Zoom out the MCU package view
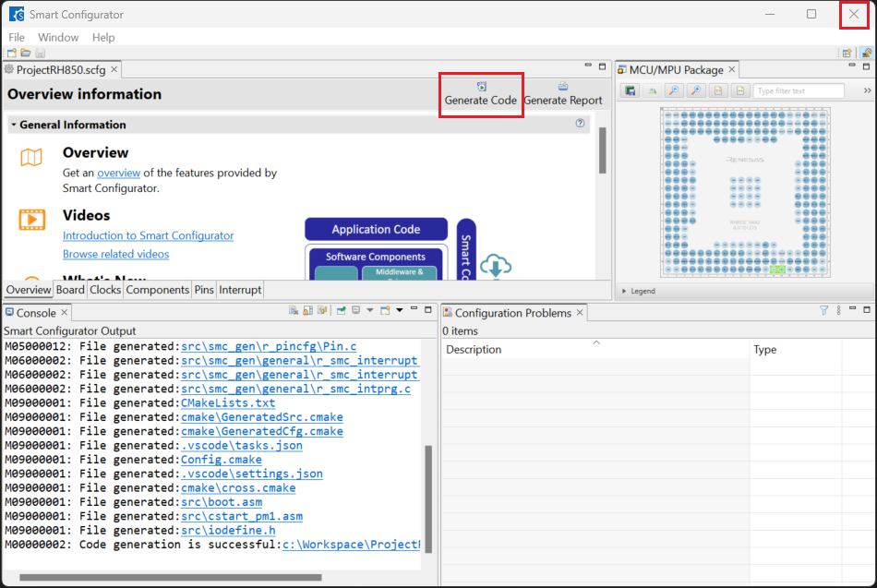Image resolution: width=877 pixels, height=588 pixels. (x=674, y=90)
